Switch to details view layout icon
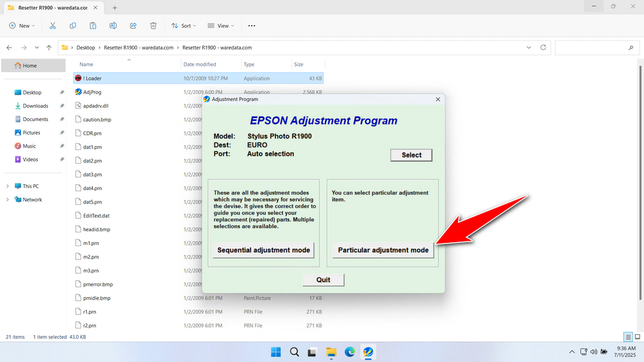The image size is (644, 362). 628,337
